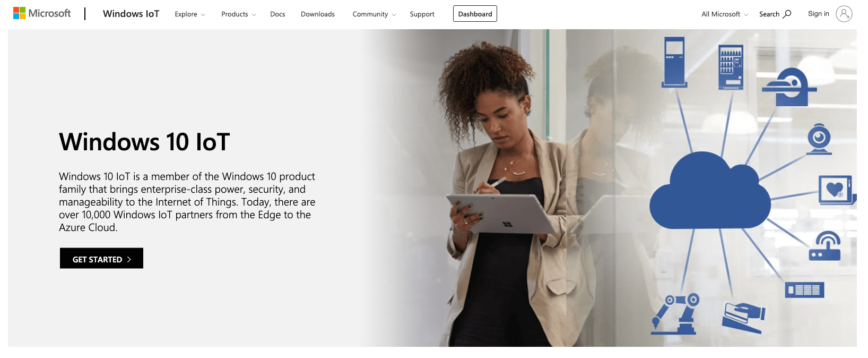Expand the Community dropdown menu

point(374,14)
